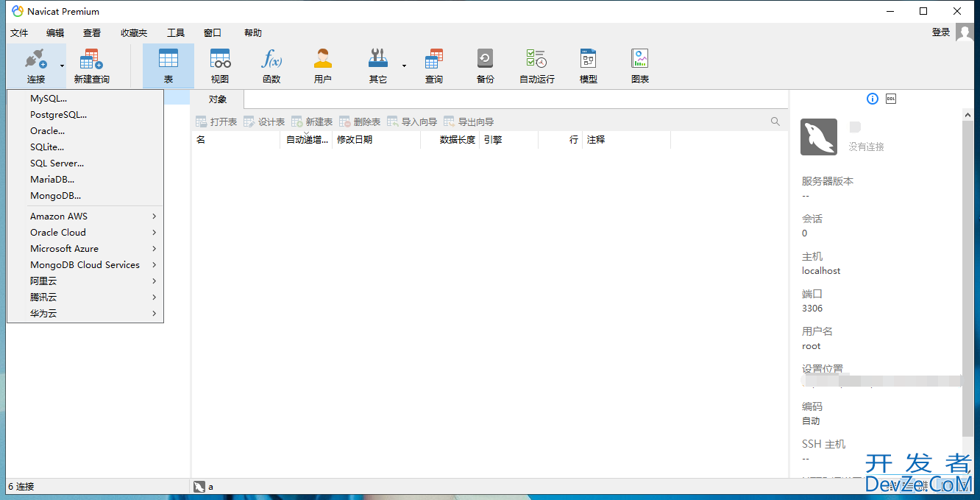Click the 登录 (Login) link
This screenshot has height=500, width=980.
pos(940,32)
